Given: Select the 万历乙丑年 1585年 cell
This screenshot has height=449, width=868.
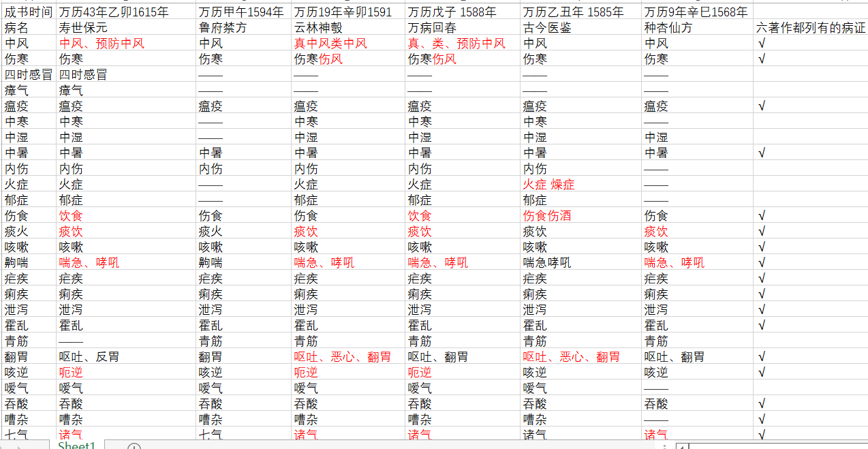Looking at the screenshot, I should point(581,12).
